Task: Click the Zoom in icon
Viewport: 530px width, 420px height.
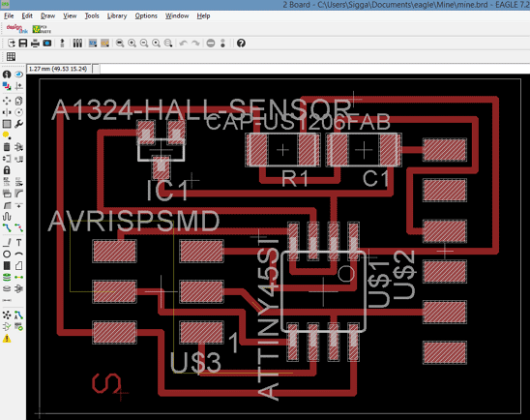Action: click(x=132, y=44)
